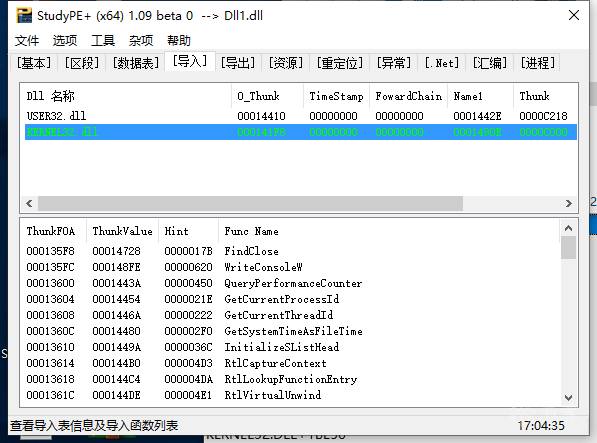597x443 pixels.
Task: Click Name1 value 0001442E
Action: coord(477,116)
